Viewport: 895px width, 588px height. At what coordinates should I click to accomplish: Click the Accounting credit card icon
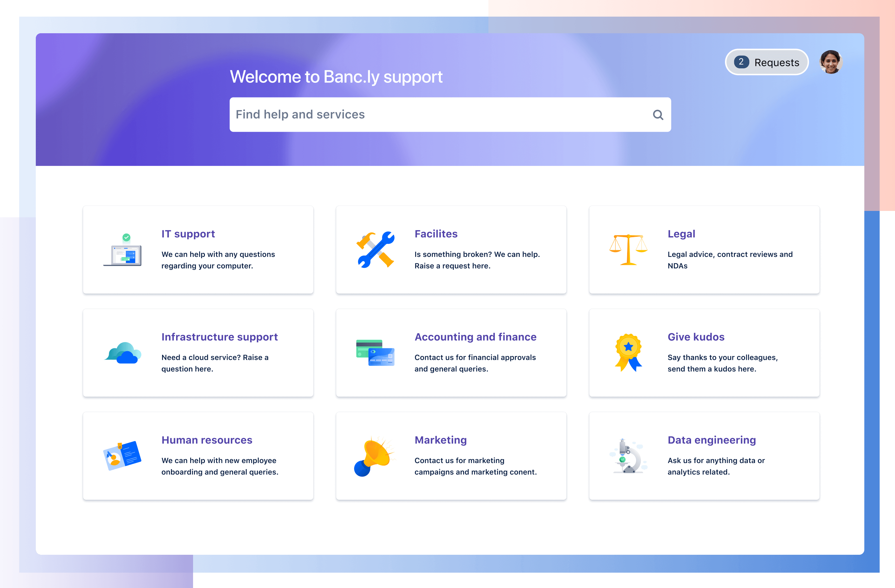[x=374, y=351]
